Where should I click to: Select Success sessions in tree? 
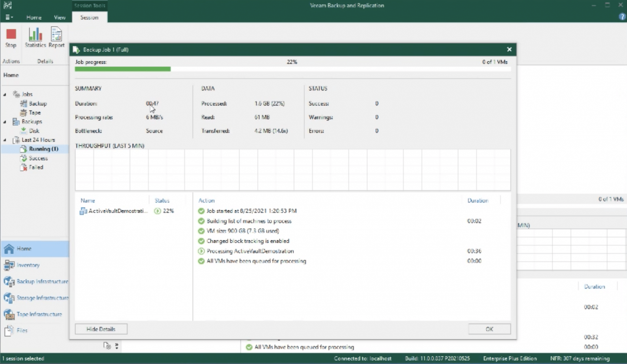[34, 158]
